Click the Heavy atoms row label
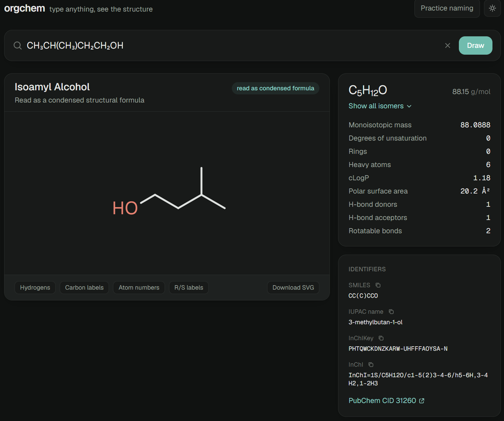 tap(370, 165)
